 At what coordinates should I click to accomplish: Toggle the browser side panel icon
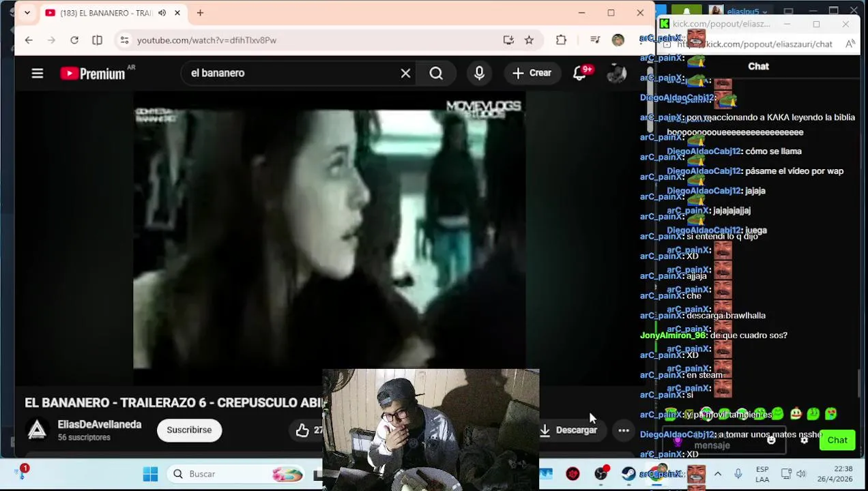tap(97, 40)
